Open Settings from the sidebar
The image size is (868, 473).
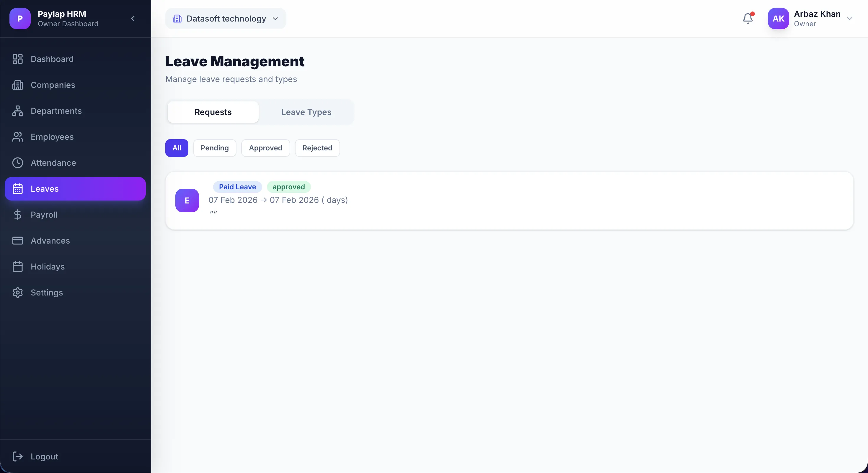tap(47, 293)
